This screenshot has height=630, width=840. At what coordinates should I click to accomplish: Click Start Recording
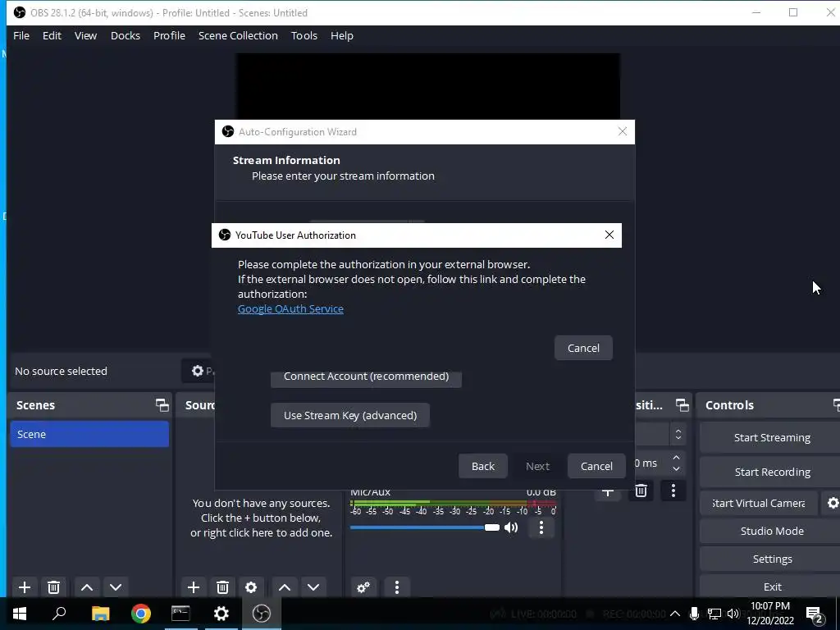pyautogui.click(x=771, y=472)
